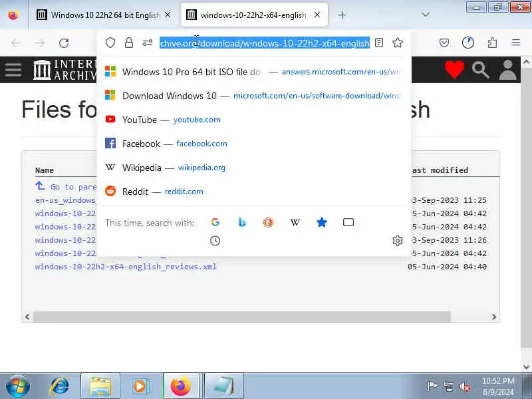Open Windows Explorer from taskbar
This screenshot has width=532, height=399.
click(100, 386)
